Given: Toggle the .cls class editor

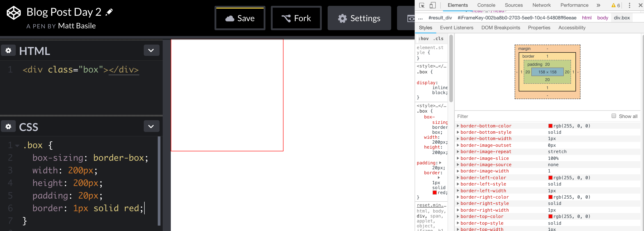Looking at the screenshot, I should [438, 38].
